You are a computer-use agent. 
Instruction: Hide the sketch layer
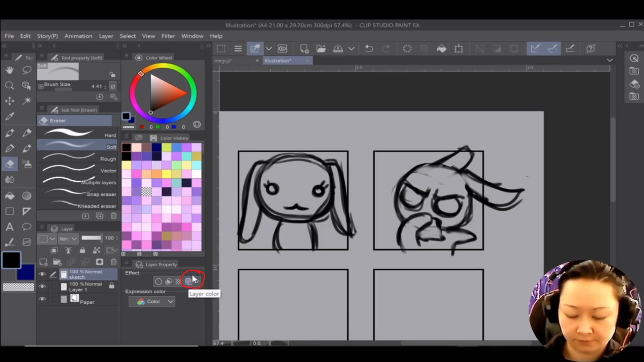coord(42,274)
